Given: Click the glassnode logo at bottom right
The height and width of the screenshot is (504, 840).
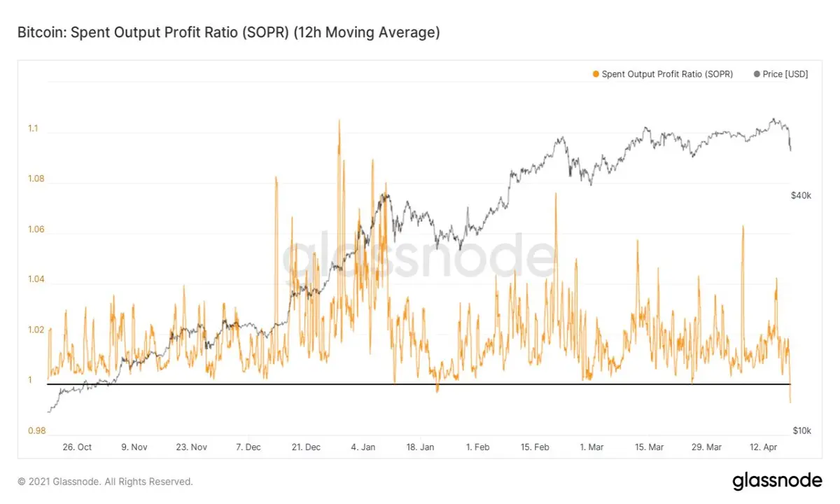Looking at the screenshot, I should (777, 482).
